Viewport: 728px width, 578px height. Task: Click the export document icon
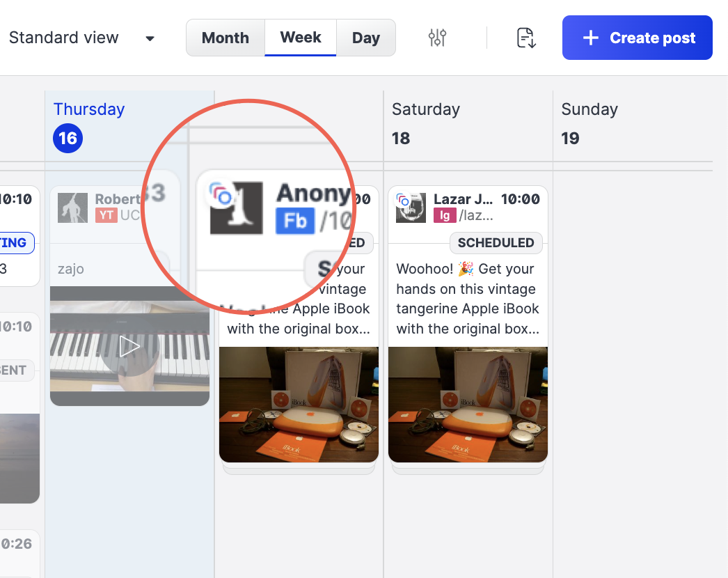click(x=526, y=38)
